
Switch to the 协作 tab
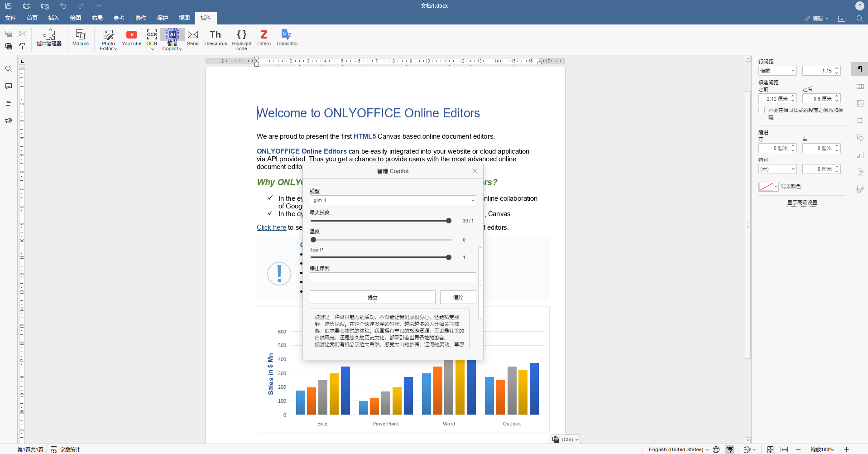coord(141,18)
